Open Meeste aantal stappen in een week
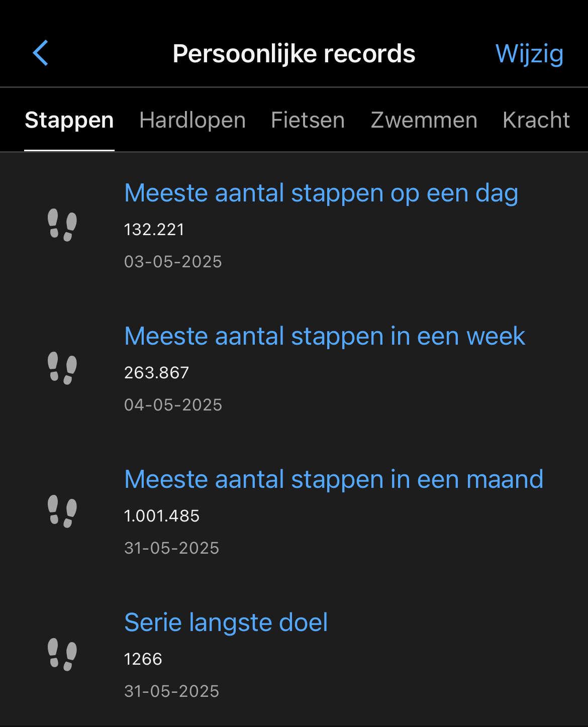The width and height of the screenshot is (588, 727). (x=325, y=337)
